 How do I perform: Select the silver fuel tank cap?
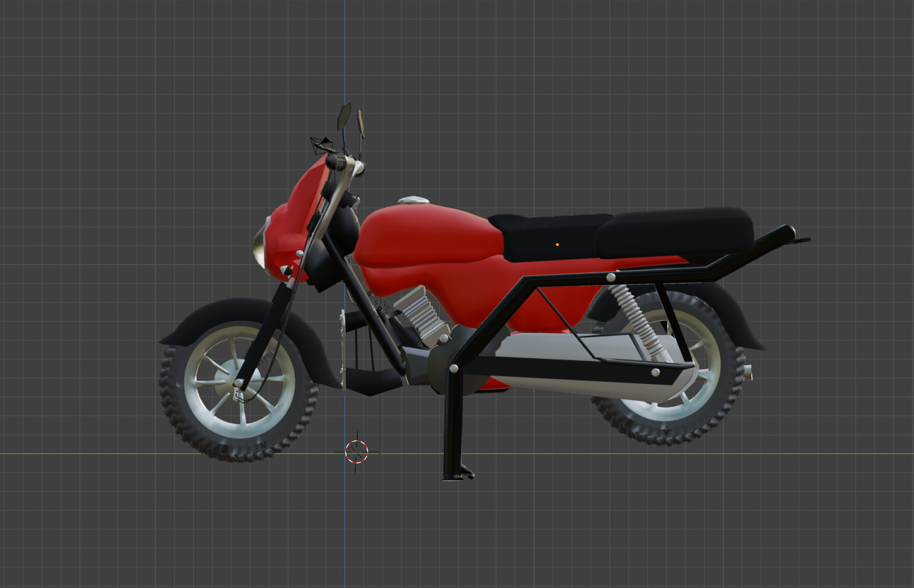(x=411, y=201)
